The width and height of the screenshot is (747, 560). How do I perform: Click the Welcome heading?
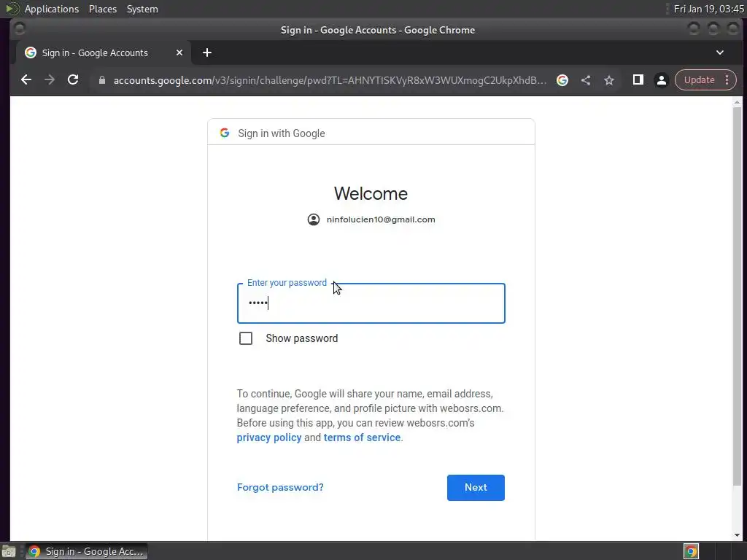371,193
